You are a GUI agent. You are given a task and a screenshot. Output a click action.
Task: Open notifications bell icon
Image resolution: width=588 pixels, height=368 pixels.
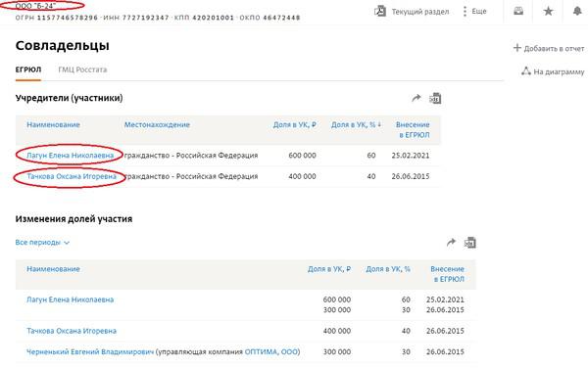click(x=577, y=11)
